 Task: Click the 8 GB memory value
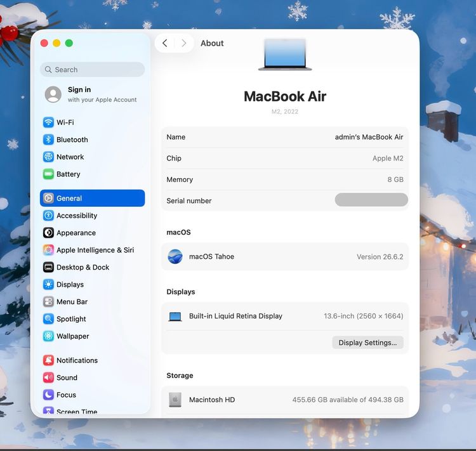click(395, 180)
